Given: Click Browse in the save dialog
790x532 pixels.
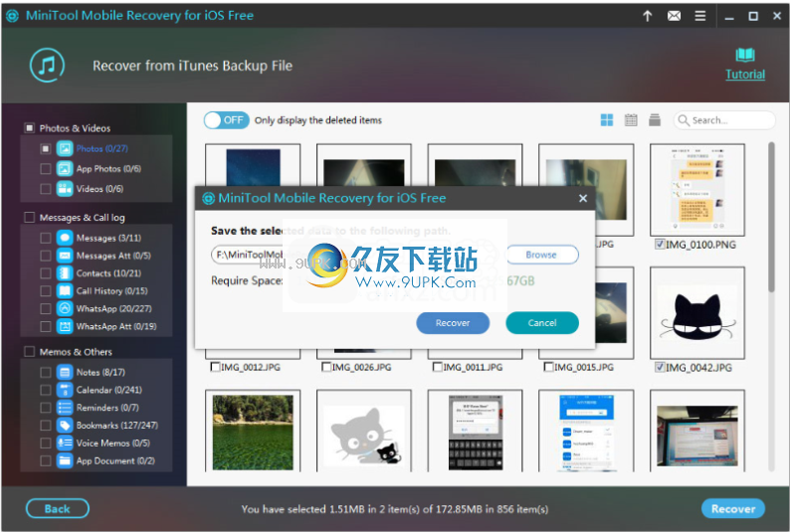Looking at the screenshot, I should (x=541, y=255).
